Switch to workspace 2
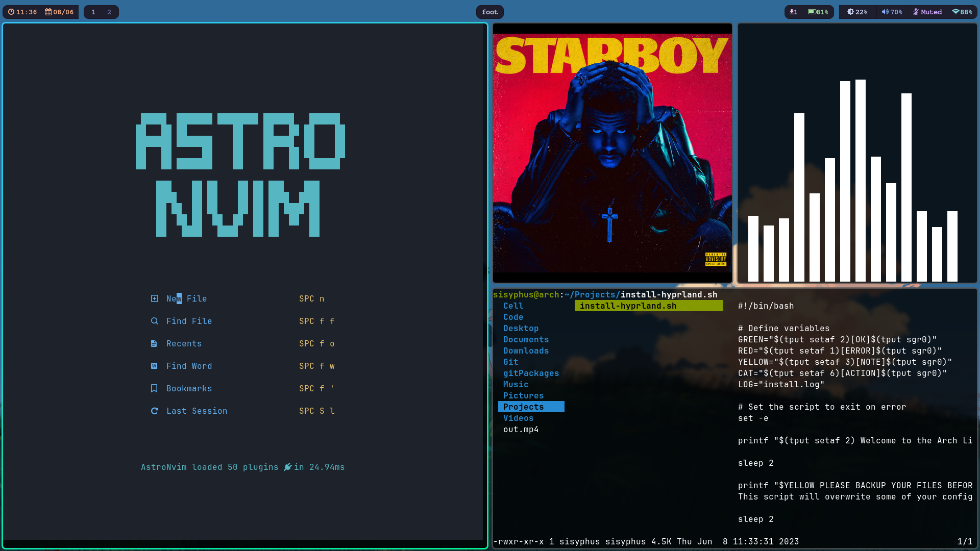The image size is (980, 551). point(109,12)
